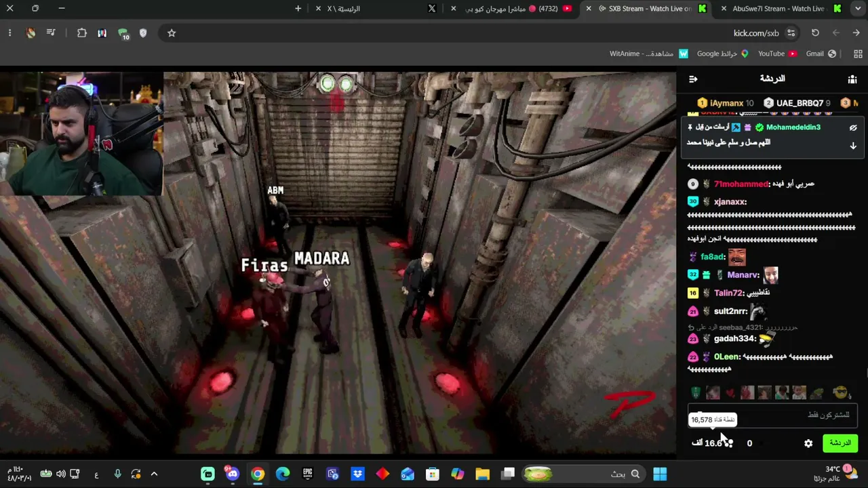Expand the pinned message down arrow
Screen dimensions: 868x488
coord(853,146)
